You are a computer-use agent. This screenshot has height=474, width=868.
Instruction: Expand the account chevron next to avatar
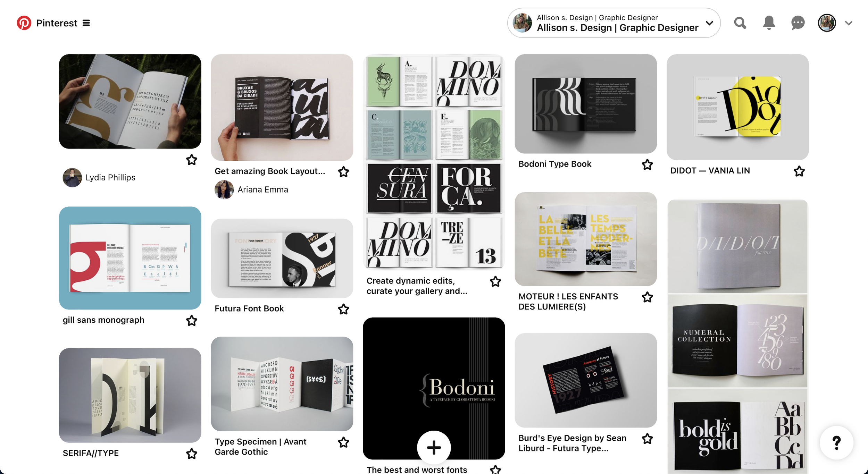[849, 23]
